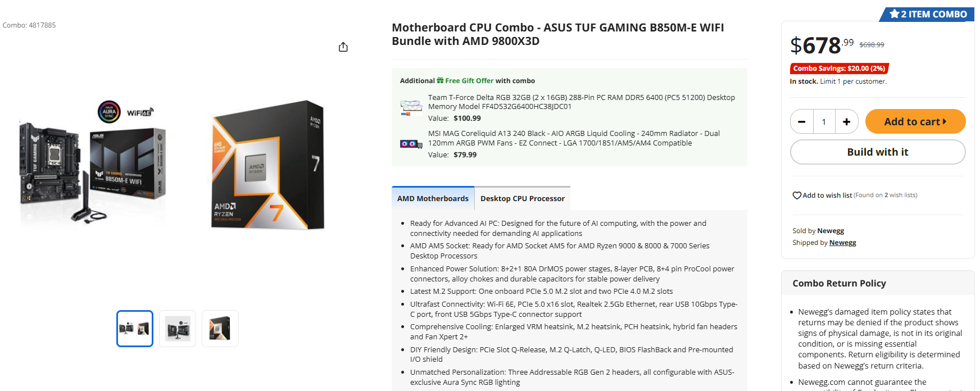Image resolution: width=980 pixels, height=391 pixels.
Task: Increase quantity with the plus button
Action: pos(846,121)
